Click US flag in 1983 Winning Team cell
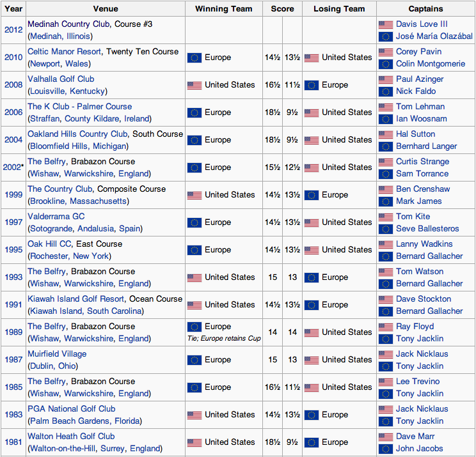 [x=194, y=415]
